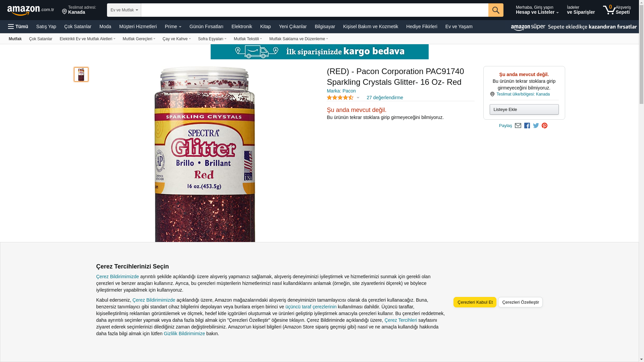Open the Elektronik menu item
Screen dimensions: 644x362
point(241,26)
